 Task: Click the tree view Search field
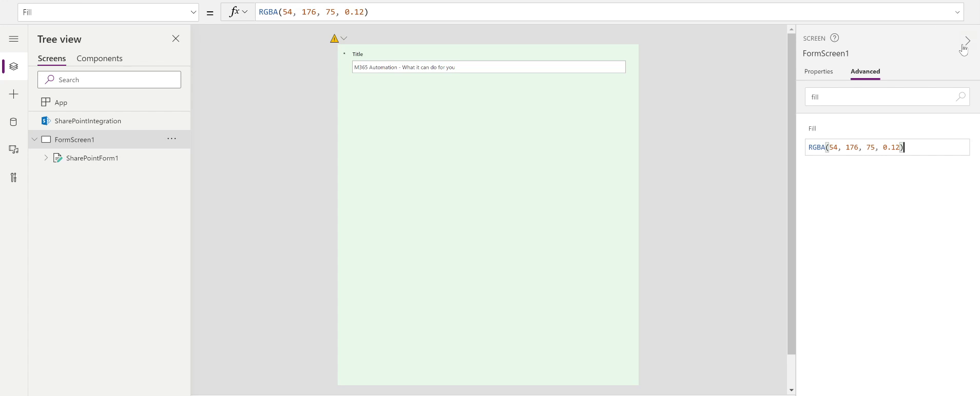point(109,80)
